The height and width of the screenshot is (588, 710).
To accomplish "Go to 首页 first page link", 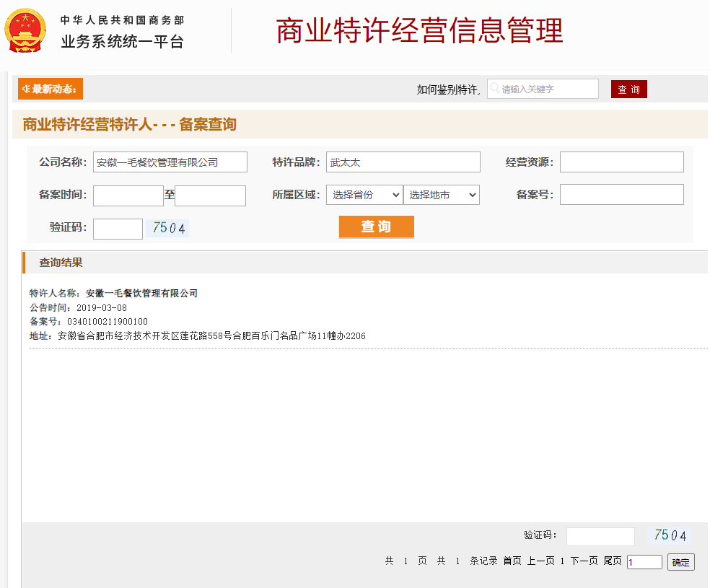I will click(x=512, y=561).
